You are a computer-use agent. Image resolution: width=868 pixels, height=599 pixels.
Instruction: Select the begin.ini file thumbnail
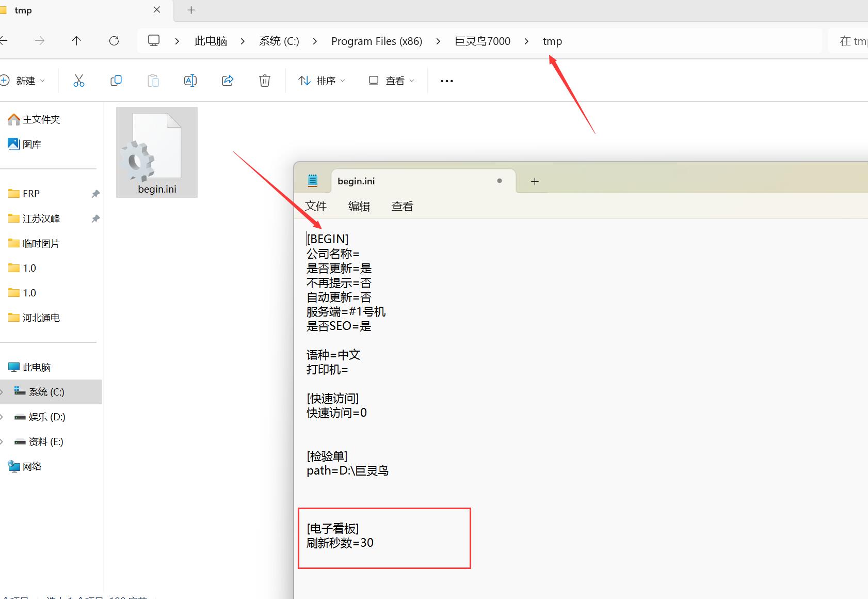[x=157, y=152]
